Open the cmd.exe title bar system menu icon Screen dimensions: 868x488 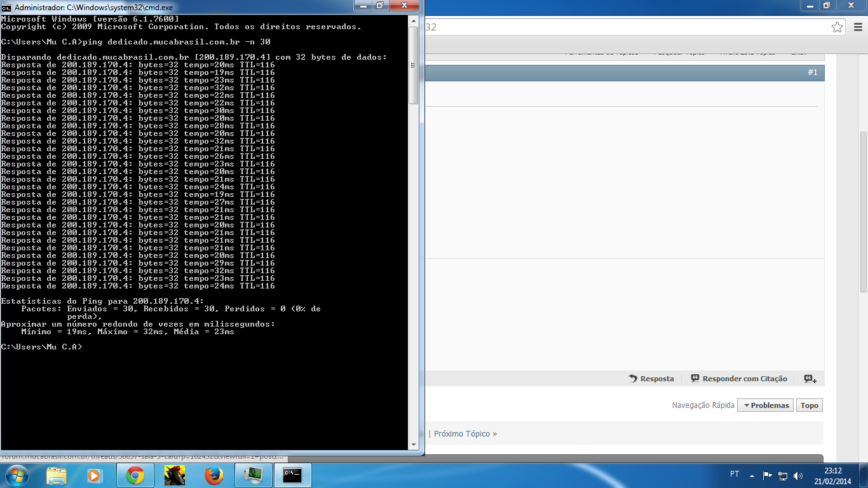(6, 7)
